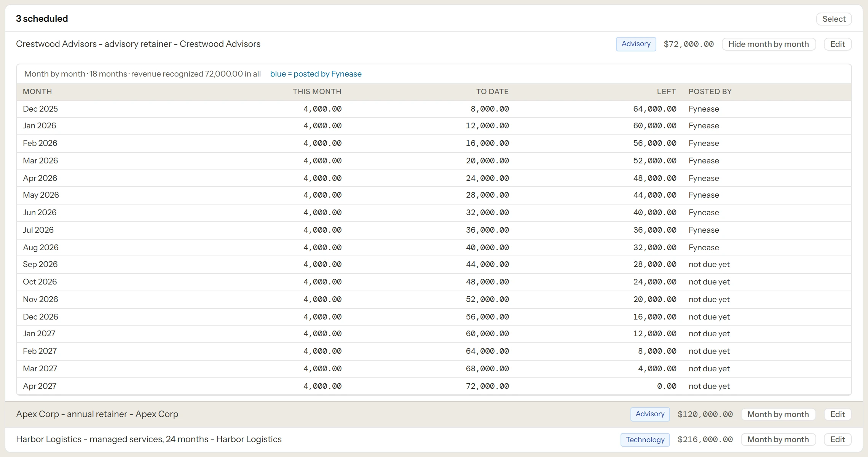Click the Advisory tag on Apex Corp row
The width and height of the screenshot is (868, 457).
[x=650, y=414]
